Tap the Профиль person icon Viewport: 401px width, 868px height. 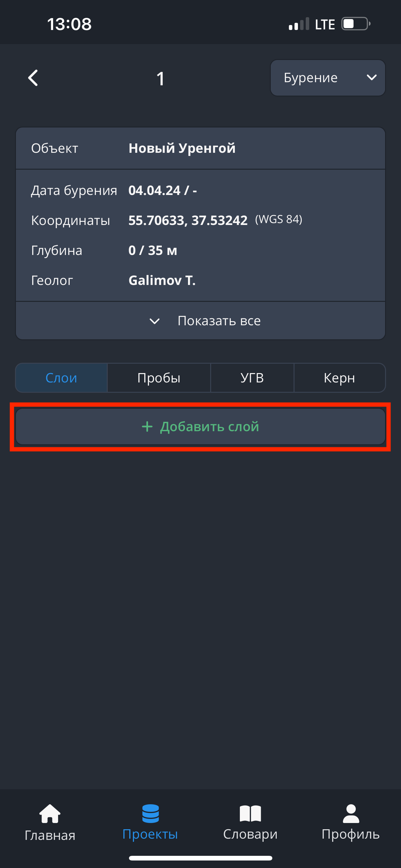tap(351, 813)
